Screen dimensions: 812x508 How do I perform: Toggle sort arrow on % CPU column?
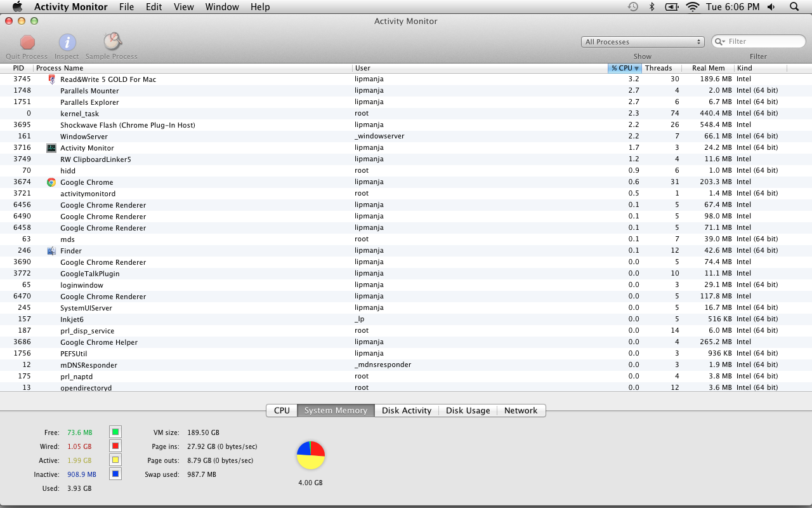(637, 68)
